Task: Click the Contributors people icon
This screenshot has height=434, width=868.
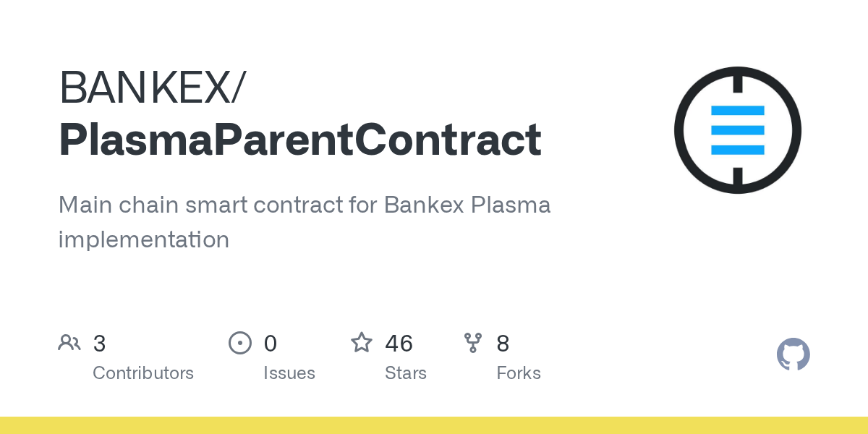Action: pyautogui.click(x=69, y=343)
